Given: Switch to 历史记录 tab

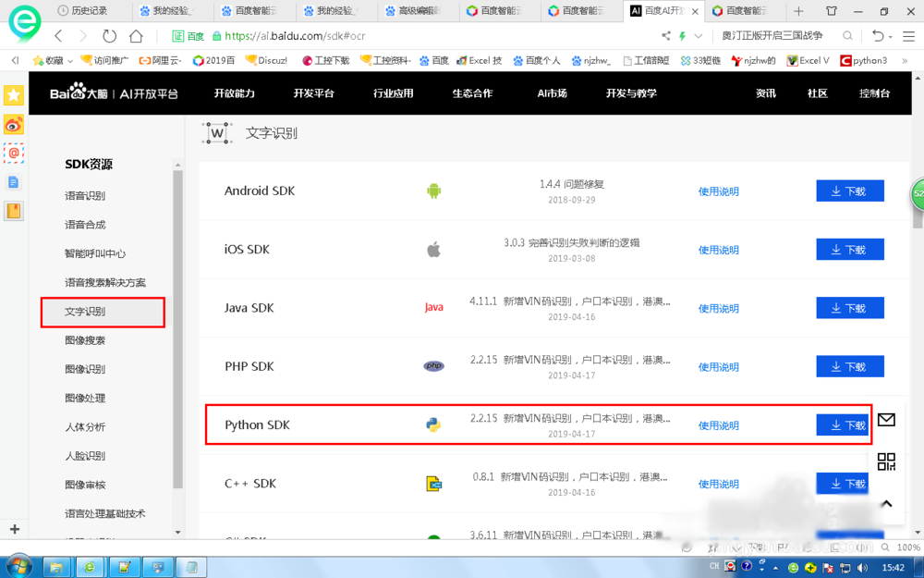Looking at the screenshot, I should pos(82,10).
